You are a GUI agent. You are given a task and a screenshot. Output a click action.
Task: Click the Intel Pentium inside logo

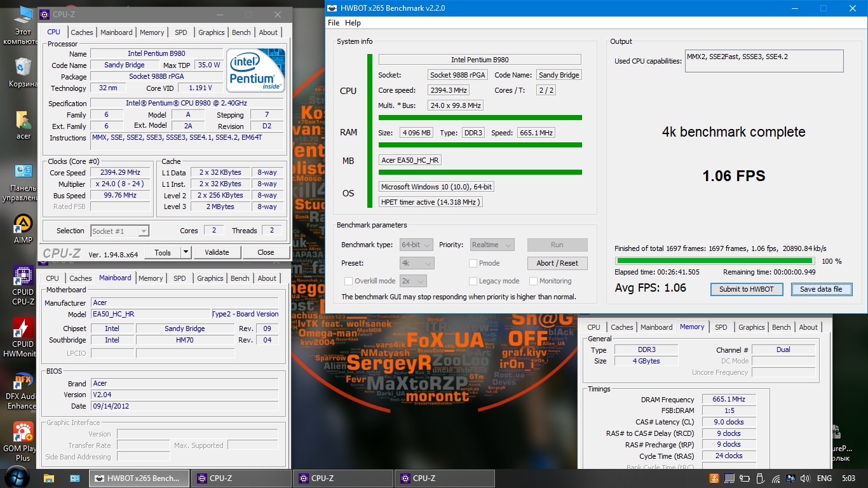point(257,70)
